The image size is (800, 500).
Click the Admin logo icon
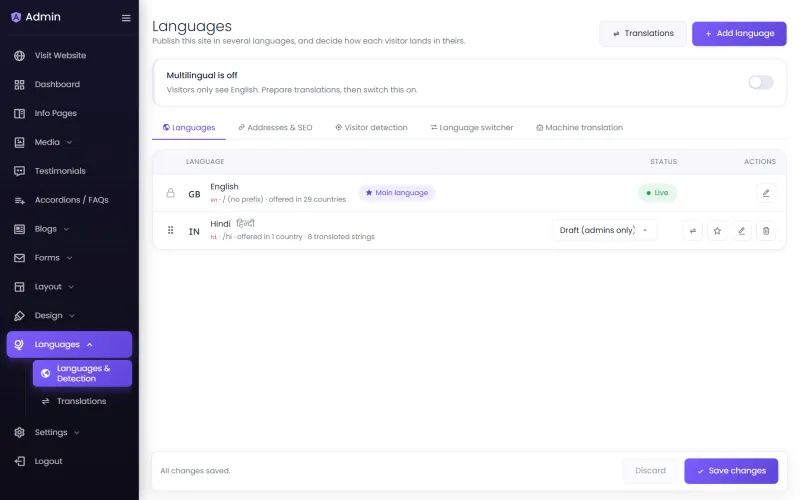16,17
